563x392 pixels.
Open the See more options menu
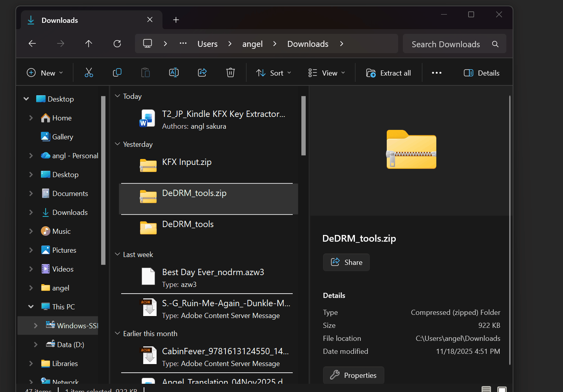pyautogui.click(x=437, y=73)
